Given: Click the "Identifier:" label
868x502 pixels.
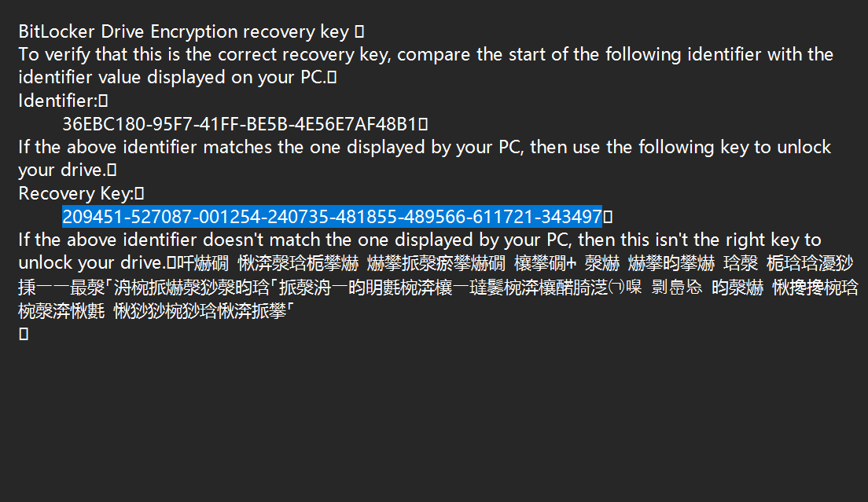Looking at the screenshot, I should point(57,101).
